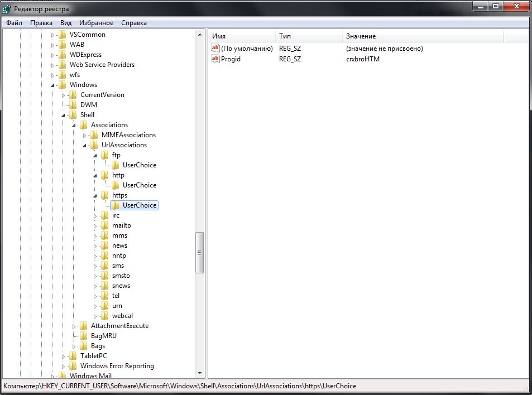
Task: Expand the MIMEAssociations key
Action: pyautogui.click(x=84, y=136)
